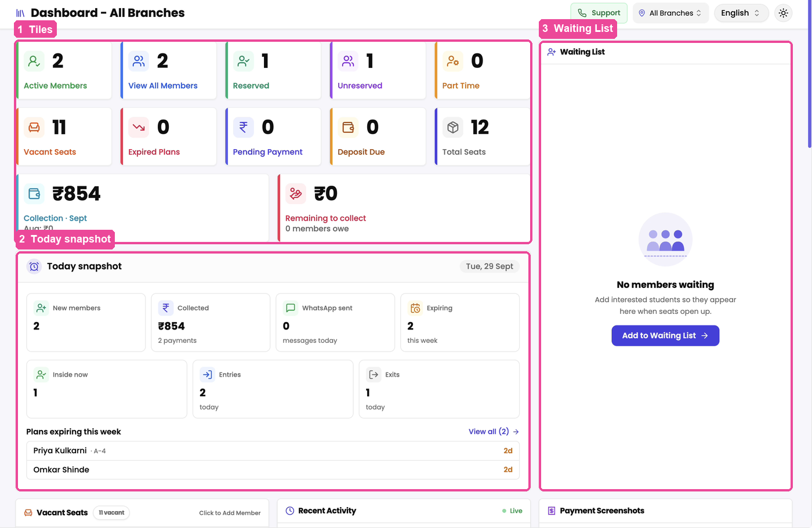Click the library logo icon beside Dashboard title
The height and width of the screenshot is (528, 812).
[x=20, y=13]
